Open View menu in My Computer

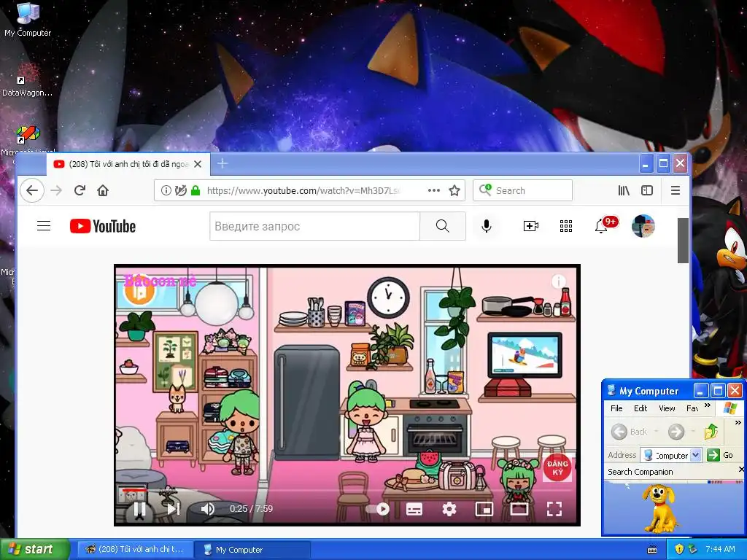point(667,408)
